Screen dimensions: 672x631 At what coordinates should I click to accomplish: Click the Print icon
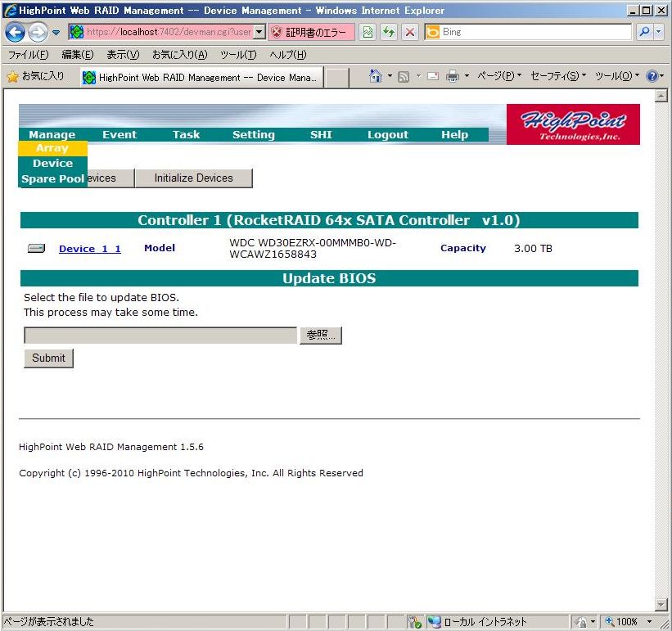coord(453,76)
